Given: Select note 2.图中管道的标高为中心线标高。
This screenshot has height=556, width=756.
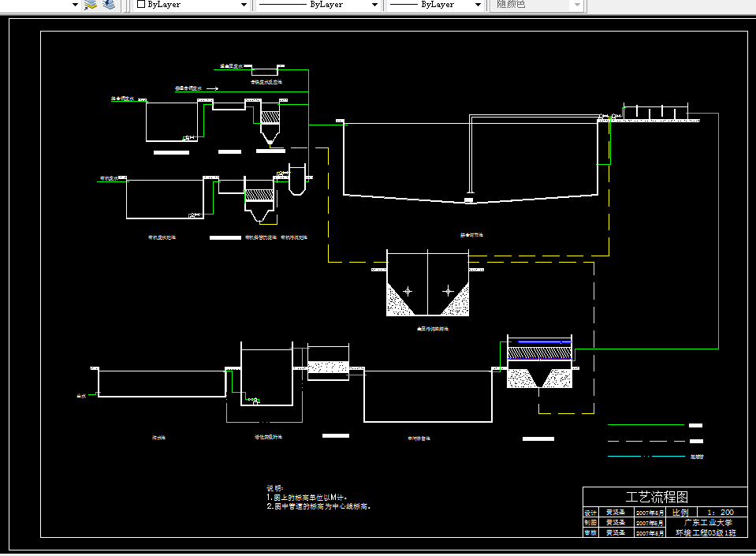Looking at the screenshot, I should click(318, 506).
